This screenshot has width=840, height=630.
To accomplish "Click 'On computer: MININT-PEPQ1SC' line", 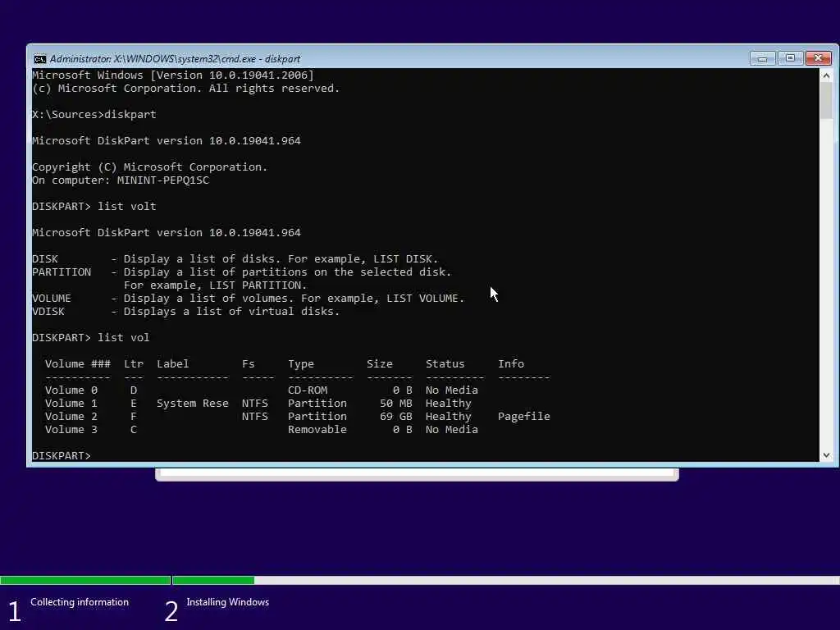I will tap(121, 180).
